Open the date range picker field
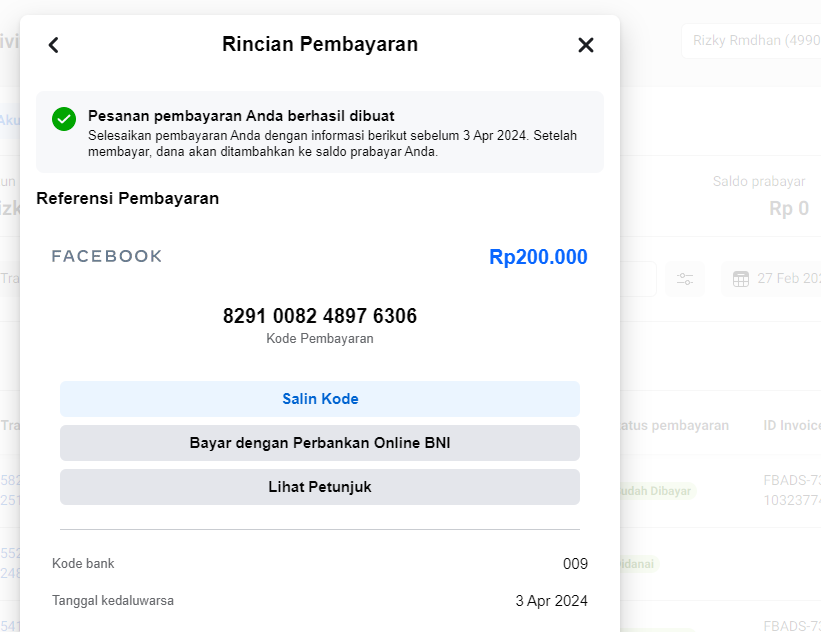 point(775,279)
